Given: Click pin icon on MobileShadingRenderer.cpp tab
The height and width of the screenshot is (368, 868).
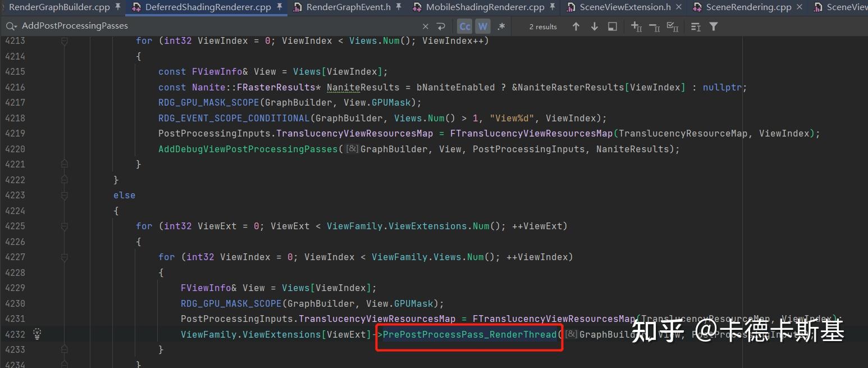Looking at the screenshot, I should click(552, 7).
